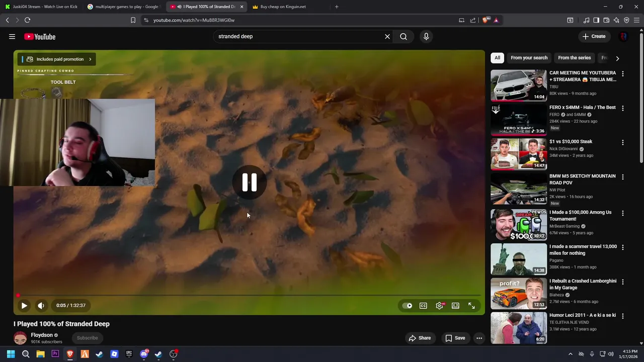Screen dimensions: 644x362
Task: Open Epic Games Launcher from taskbar
Action: pyautogui.click(x=129, y=354)
